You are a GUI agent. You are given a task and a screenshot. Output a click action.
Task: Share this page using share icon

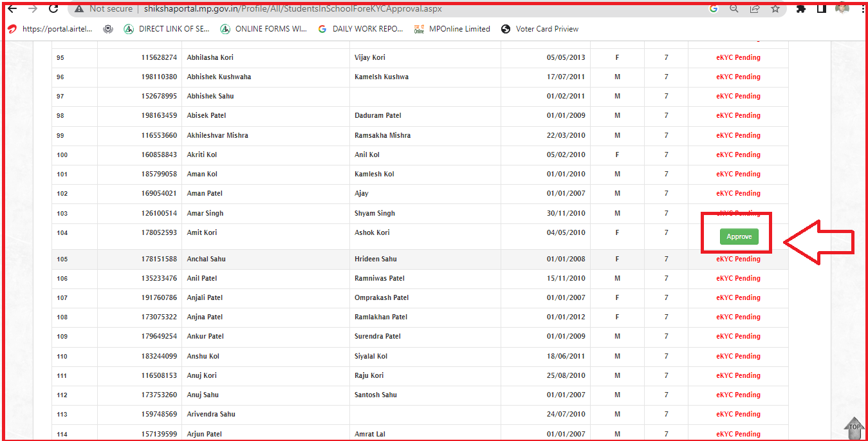tap(755, 9)
